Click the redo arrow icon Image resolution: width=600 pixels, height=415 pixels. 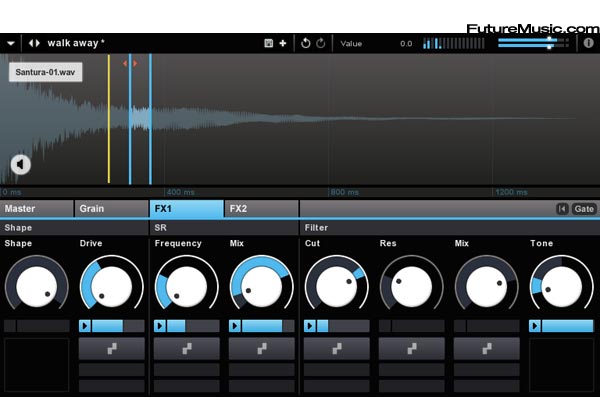click(321, 43)
